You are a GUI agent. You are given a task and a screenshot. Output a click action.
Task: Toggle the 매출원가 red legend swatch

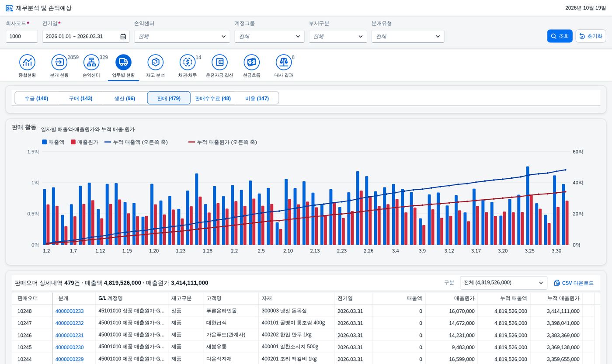[x=73, y=142]
